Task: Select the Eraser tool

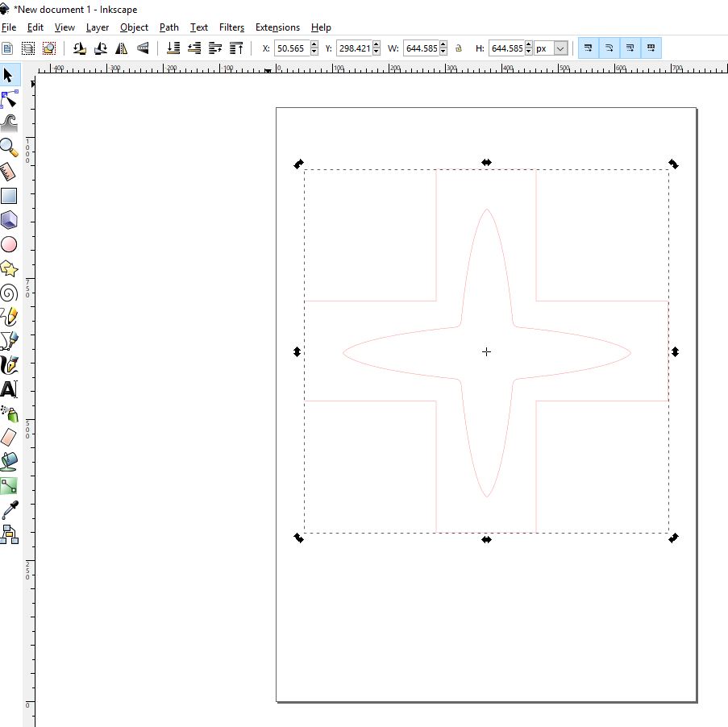Action: pos(9,438)
